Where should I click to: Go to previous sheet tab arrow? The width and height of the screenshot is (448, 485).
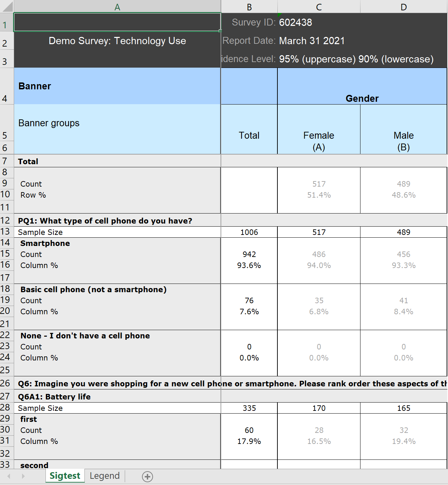click(x=9, y=476)
